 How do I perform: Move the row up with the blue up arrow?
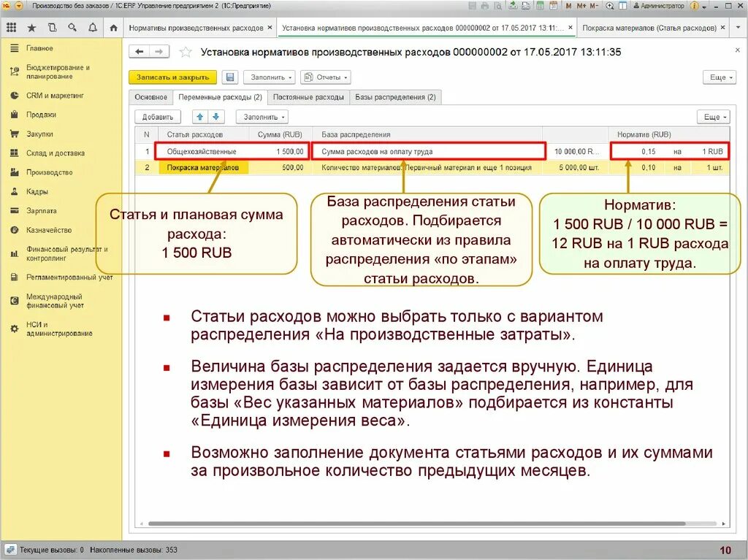200,117
